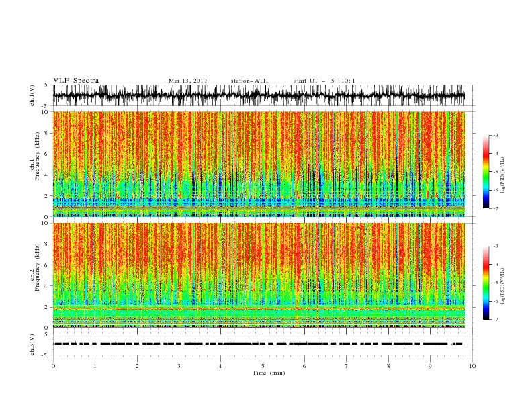
Task: Click the ch.3 black signal trace
Action: pyautogui.click(x=259, y=344)
